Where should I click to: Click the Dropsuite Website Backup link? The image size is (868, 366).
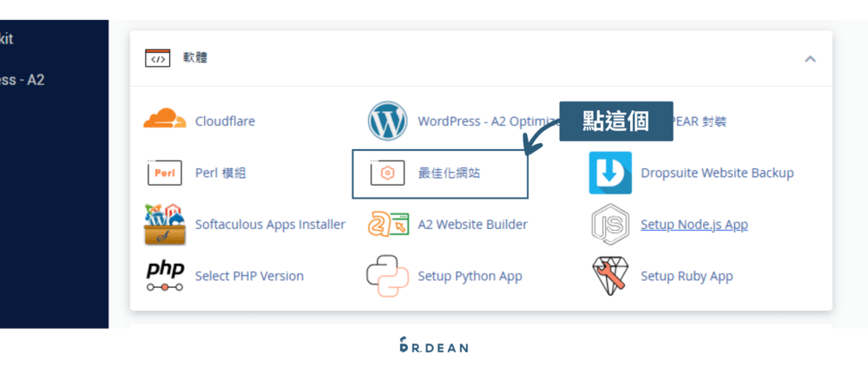(718, 173)
